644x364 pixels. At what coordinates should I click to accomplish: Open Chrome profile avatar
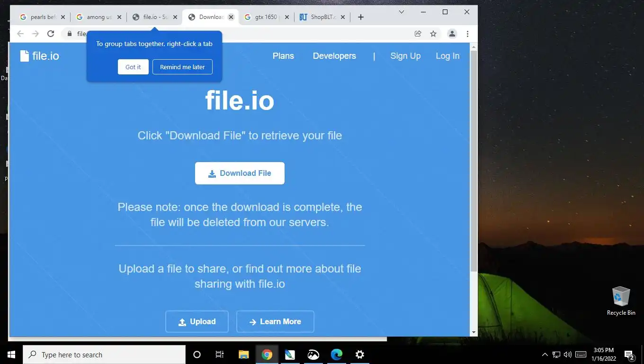[x=452, y=34]
